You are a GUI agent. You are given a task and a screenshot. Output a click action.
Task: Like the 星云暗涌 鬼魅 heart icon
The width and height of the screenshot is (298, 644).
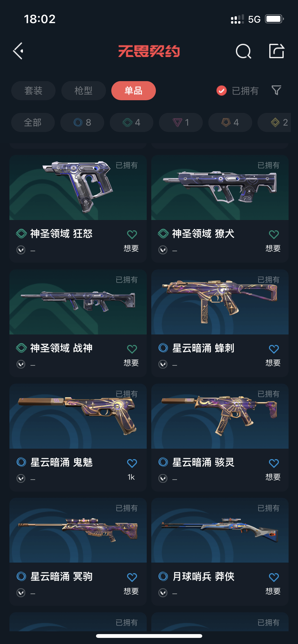(x=132, y=463)
